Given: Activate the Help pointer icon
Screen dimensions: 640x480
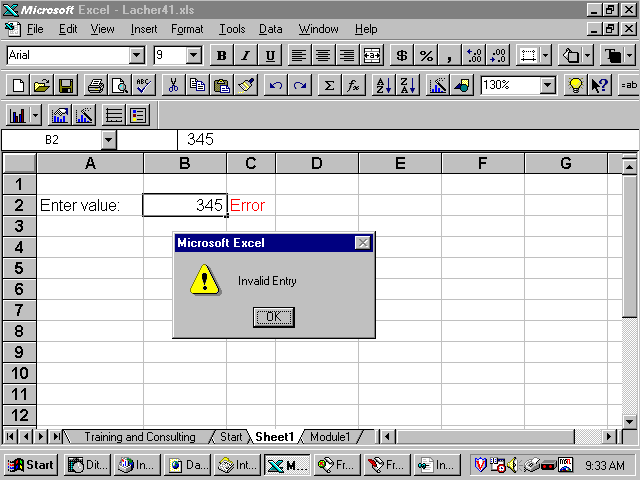Looking at the screenshot, I should click(600, 85).
